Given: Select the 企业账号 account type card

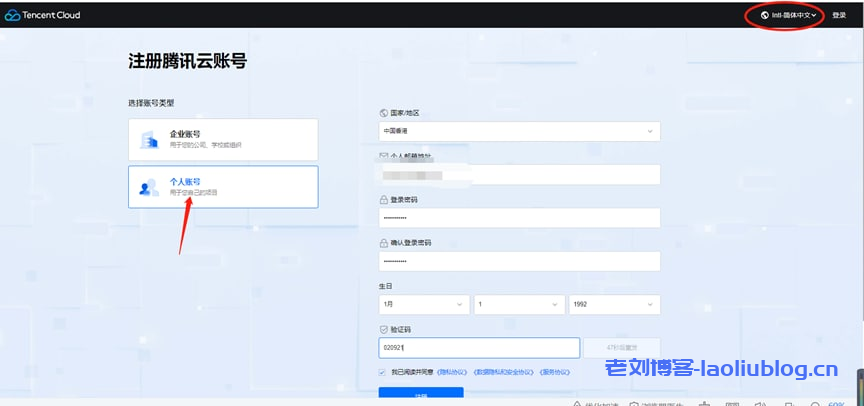Looking at the screenshot, I should (x=223, y=140).
